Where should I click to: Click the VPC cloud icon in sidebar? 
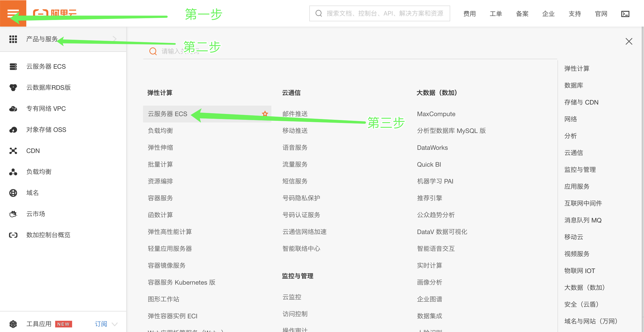tap(13, 109)
